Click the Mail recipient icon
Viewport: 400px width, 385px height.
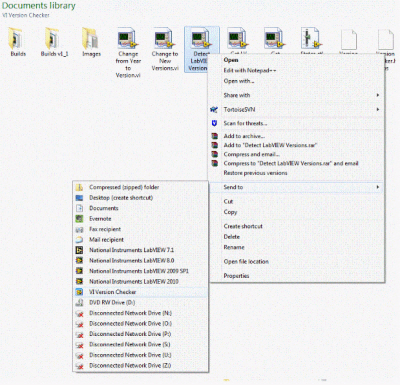click(79, 240)
